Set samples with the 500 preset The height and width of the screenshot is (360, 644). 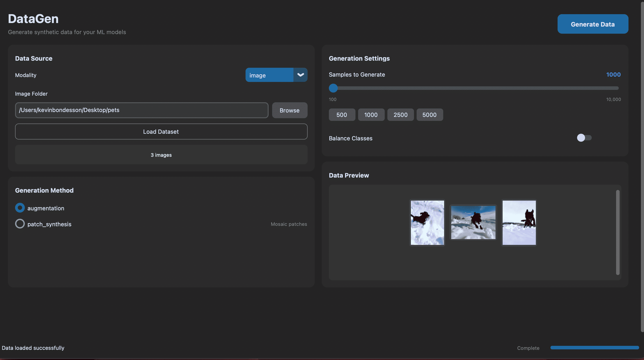pyautogui.click(x=342, y=115)
